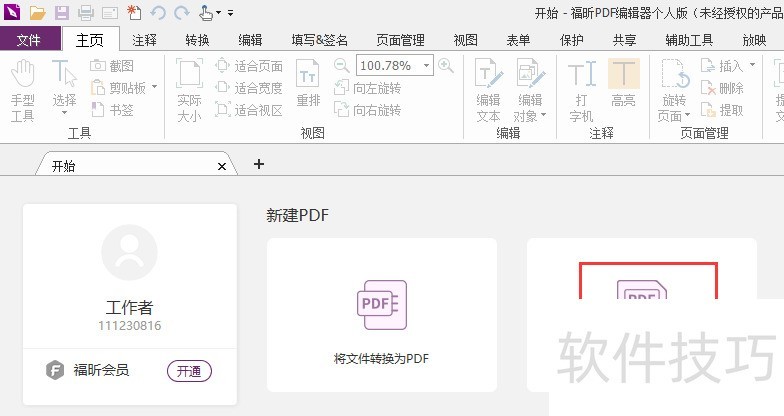
Task: Open the 页面管理 ribbon tab
Action: (400, 40)
